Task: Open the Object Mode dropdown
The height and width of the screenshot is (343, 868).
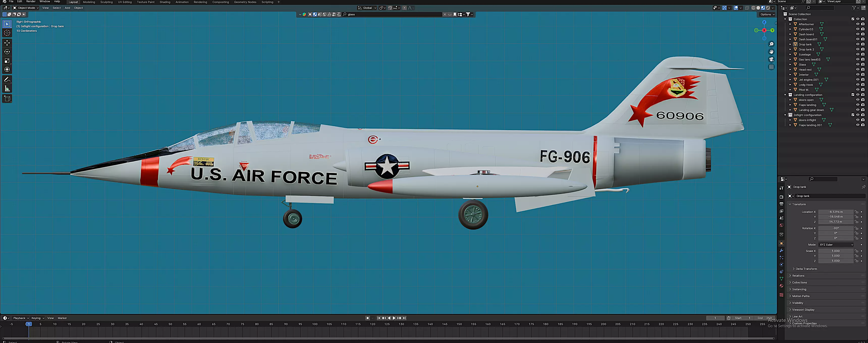Action: pyautogui.click(x=26, y=8)
